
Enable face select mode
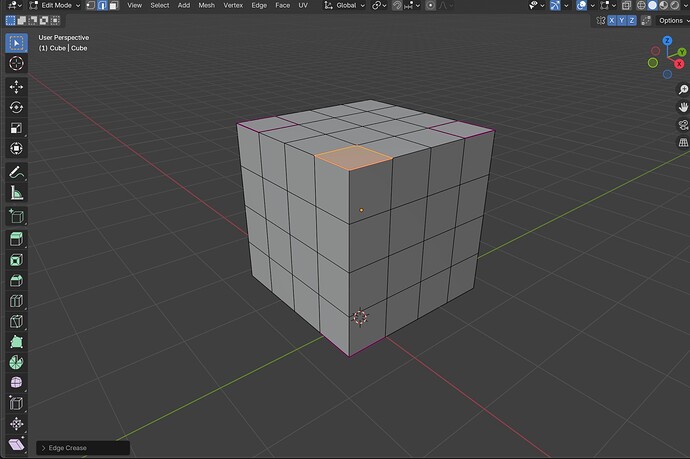pyautogui.click(x=114, y=5)
